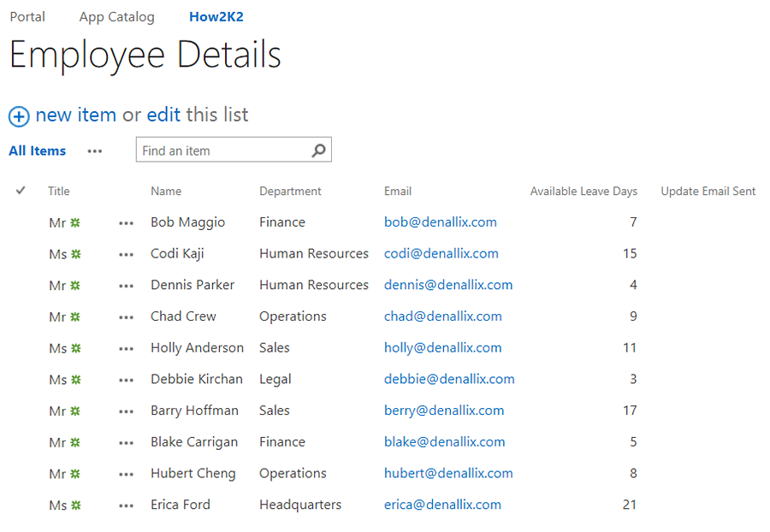
Task: Sort by Update Email Sent column header
Action: (x=708, y=192)
